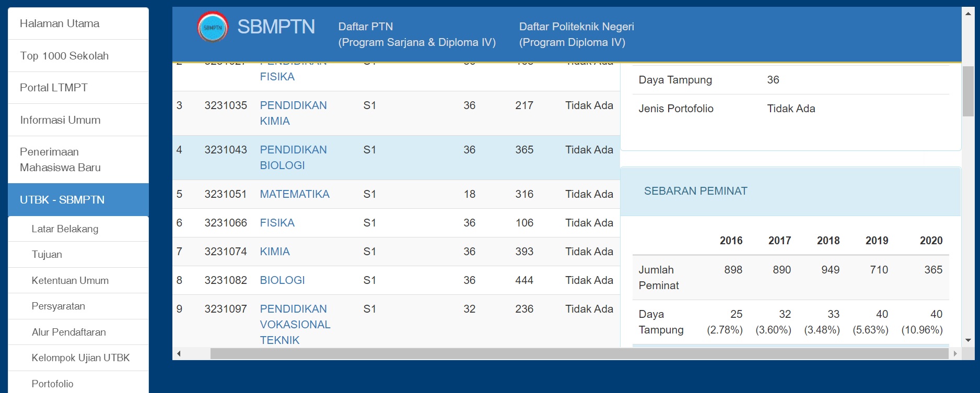Open Penerimaan Mahasiswa Baru sidebar item

pyautogui.click(x=78, y=160)
